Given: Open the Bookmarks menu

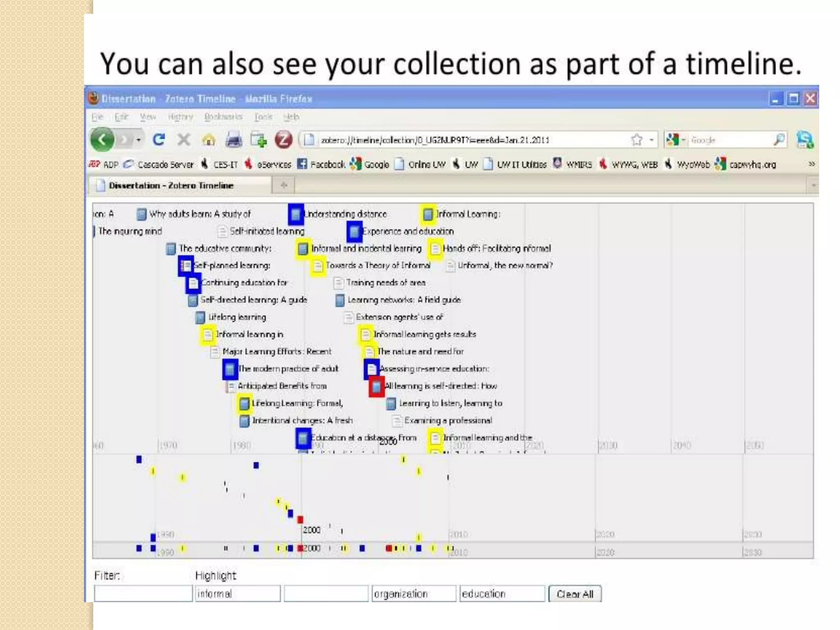Looking at the screenshot, I should pyautogui.click(x=223, y=117).
